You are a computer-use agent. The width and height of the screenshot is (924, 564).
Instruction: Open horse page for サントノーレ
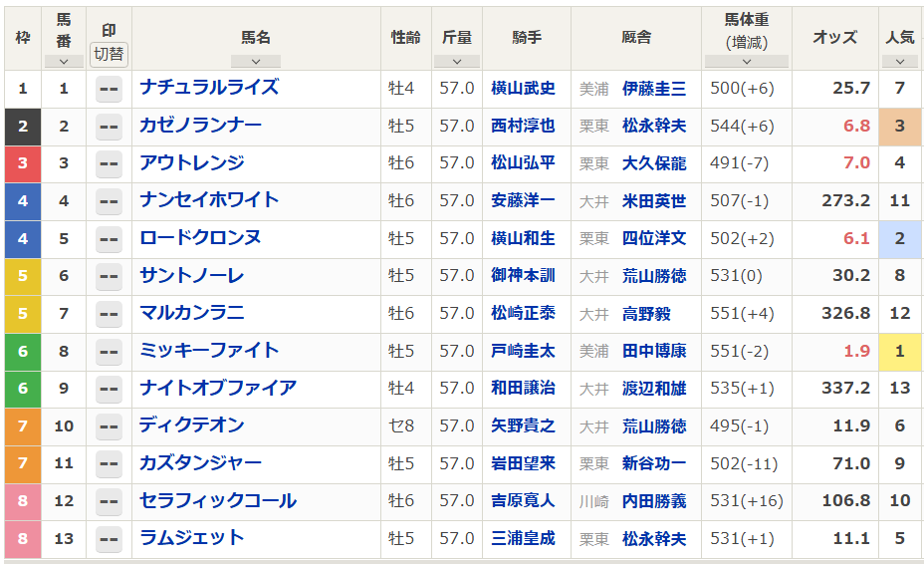pyautogui.click(x=192, y=275)
